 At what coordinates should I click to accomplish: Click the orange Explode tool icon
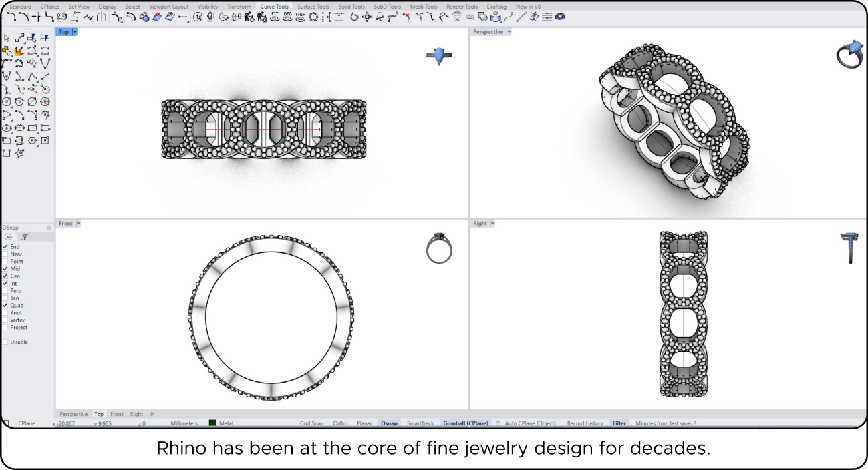(19, 51)
